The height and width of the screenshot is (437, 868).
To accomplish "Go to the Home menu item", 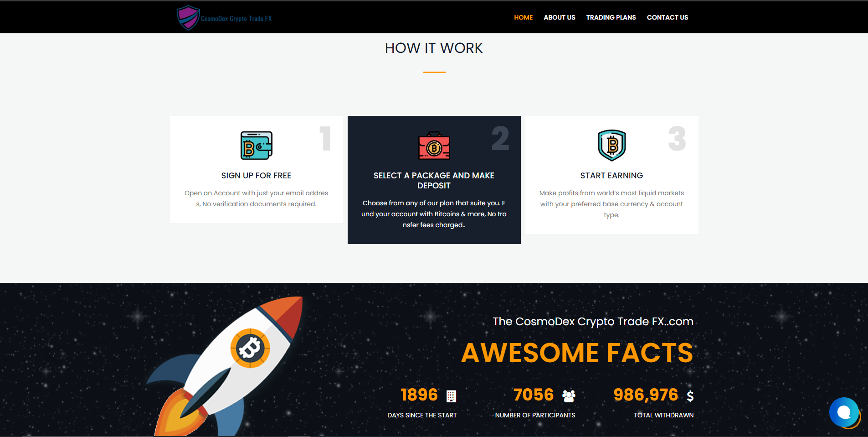I will pos(523,17).
